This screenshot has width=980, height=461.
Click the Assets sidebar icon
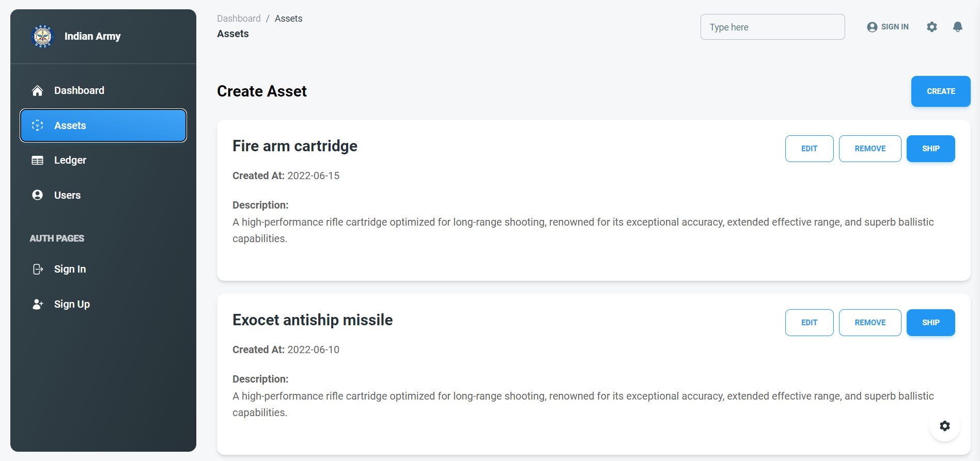click(x=37, y=125)
